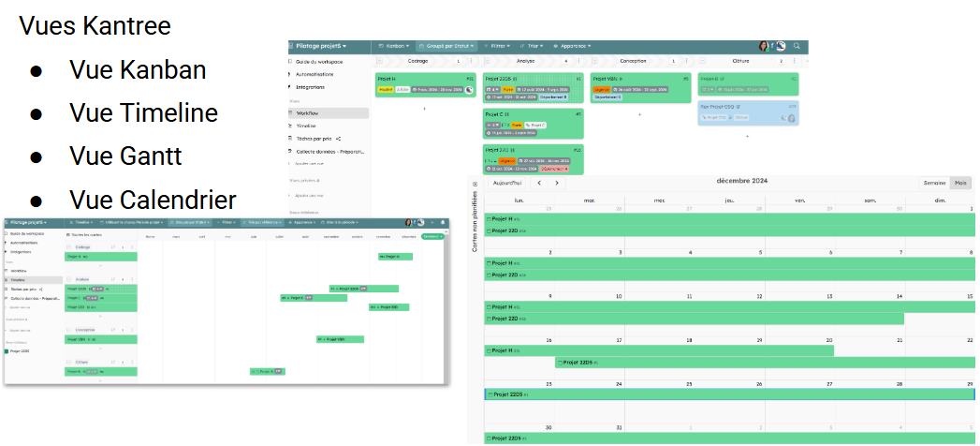
Task: Open the Conception column options menu in Kanban
Action: click(685, 61)
